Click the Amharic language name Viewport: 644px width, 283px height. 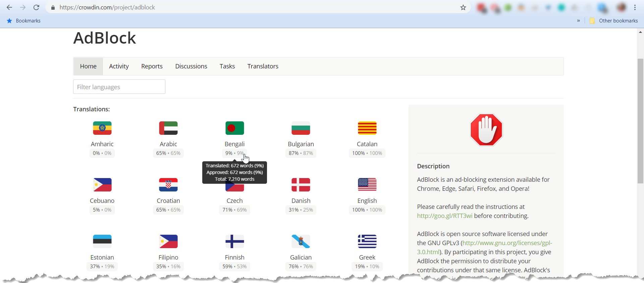point(102,144)
